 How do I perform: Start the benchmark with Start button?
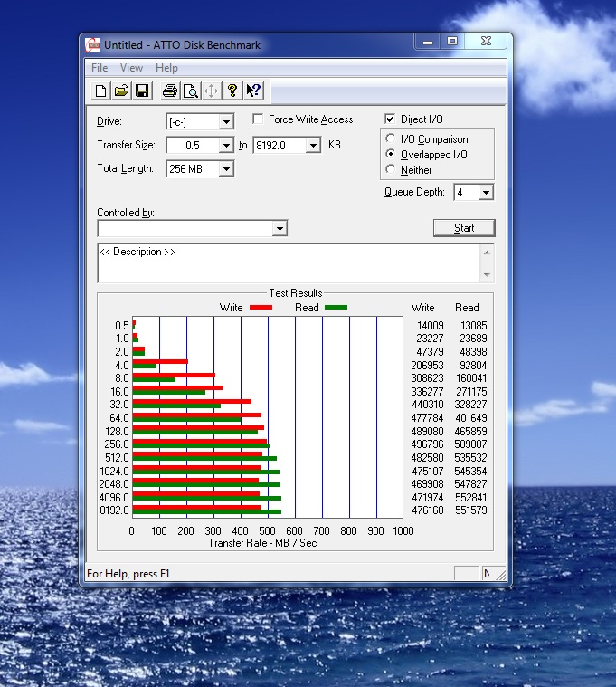click(464, 228)
